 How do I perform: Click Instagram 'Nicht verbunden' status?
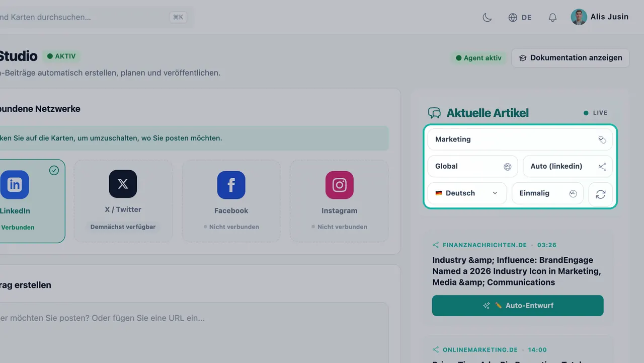(339, 227)
